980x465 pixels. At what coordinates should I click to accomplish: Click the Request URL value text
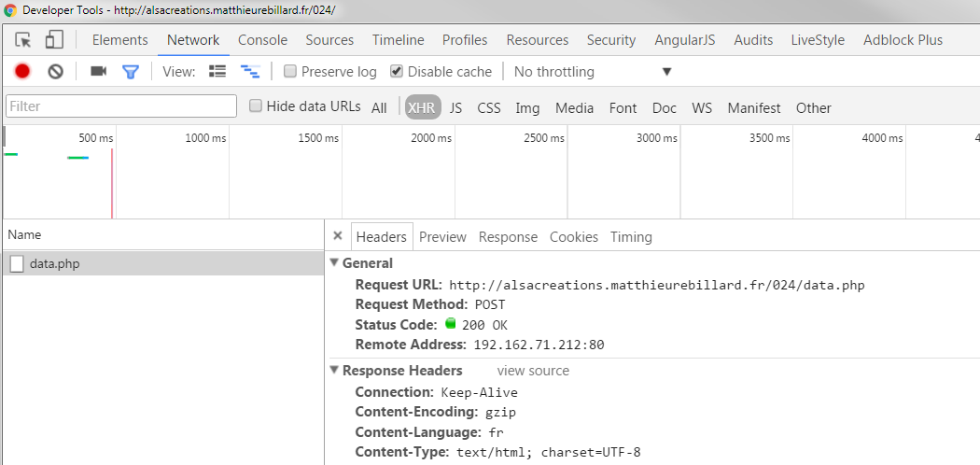(657, 286)
